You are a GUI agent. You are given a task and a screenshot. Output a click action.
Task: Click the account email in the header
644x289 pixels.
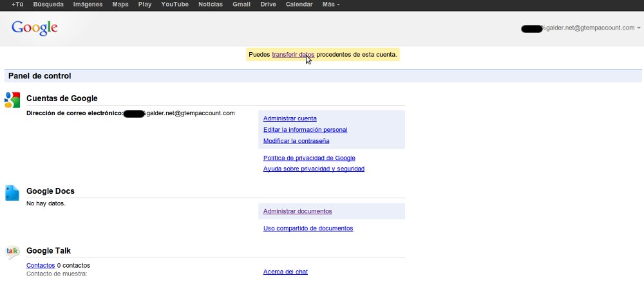[578, 28]
